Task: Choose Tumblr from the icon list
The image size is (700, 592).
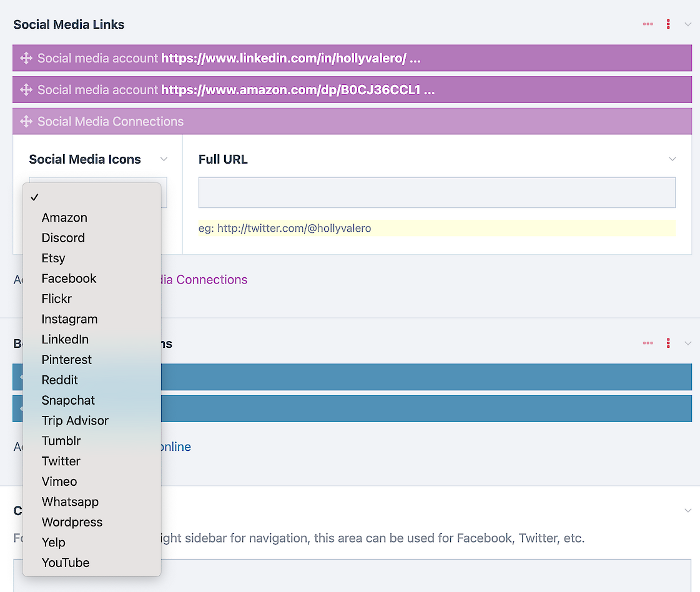Action: [x=92, y=441]
